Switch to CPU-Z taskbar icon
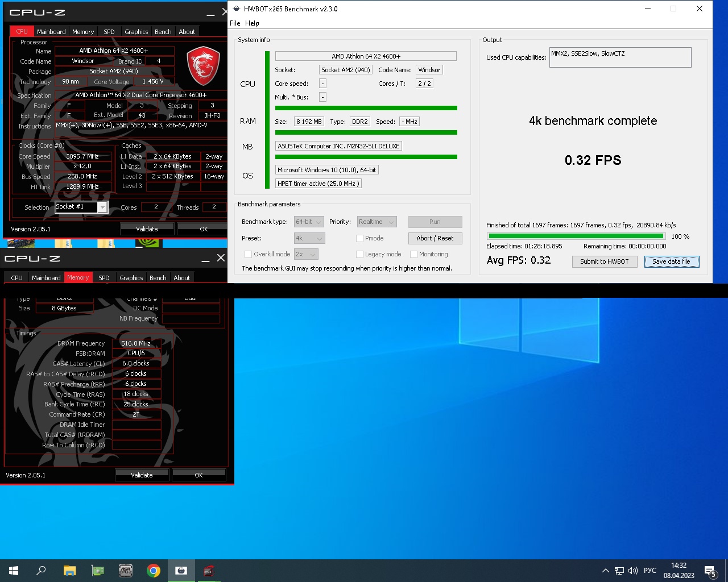The width and height of the screenshot is (728, 582). click(x=209, y=571)
